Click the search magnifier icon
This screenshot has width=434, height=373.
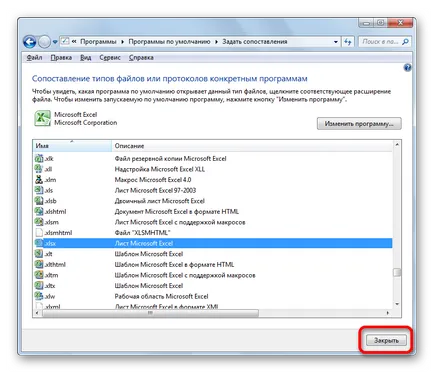(405, 42)
